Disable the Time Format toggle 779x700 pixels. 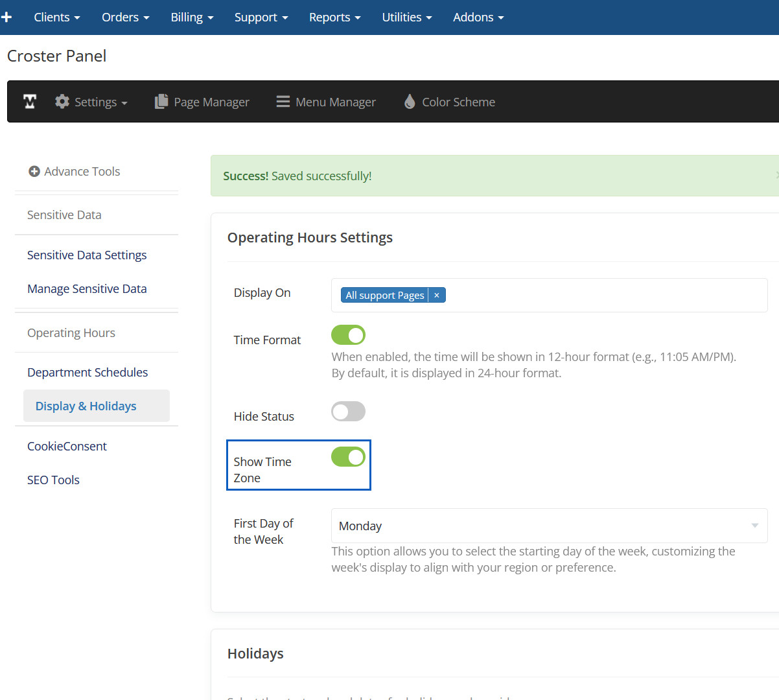point(348,335)
